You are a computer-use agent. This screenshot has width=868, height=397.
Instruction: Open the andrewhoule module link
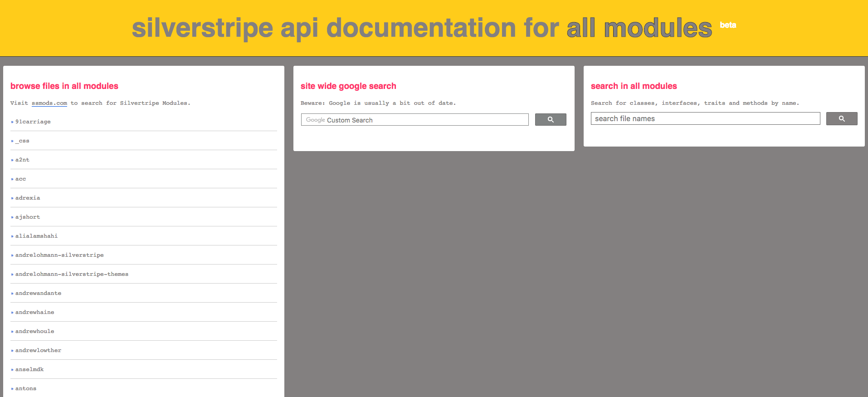[x=34, y=331]
